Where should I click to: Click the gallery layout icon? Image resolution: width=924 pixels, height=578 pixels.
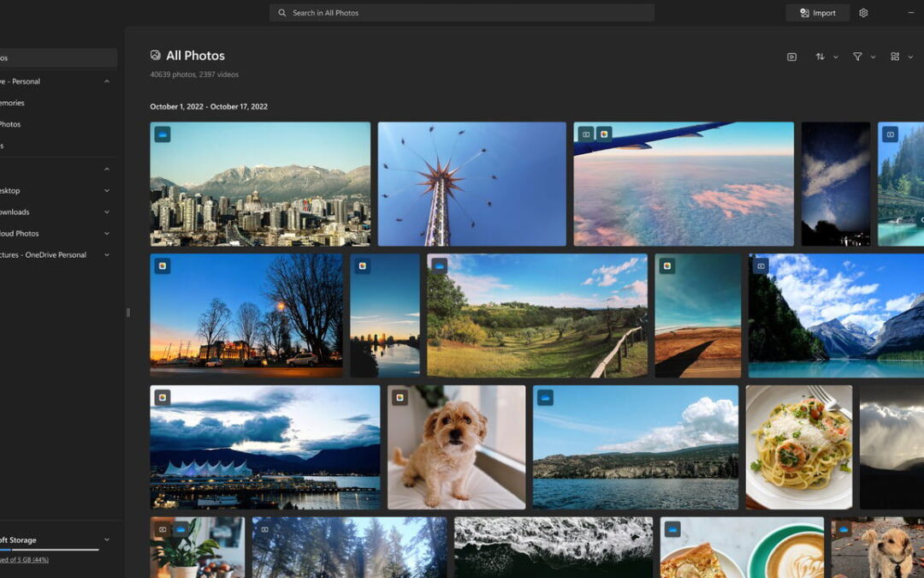[893, 57]
